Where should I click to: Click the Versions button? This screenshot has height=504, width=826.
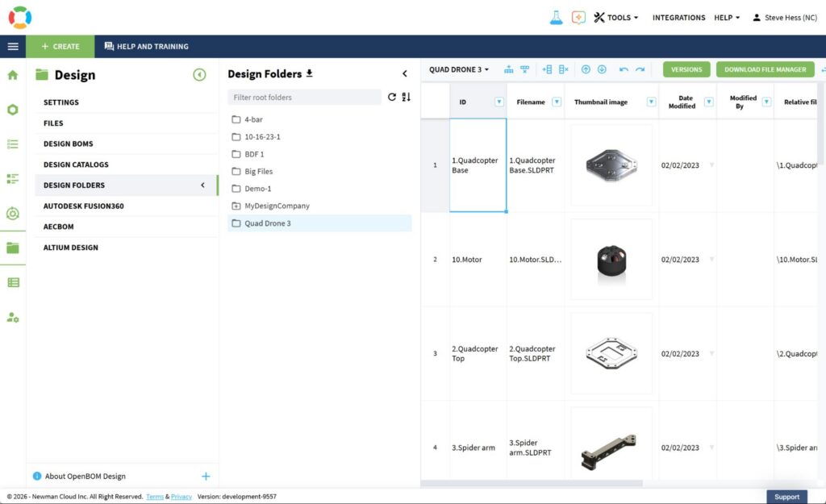[686, 69]
